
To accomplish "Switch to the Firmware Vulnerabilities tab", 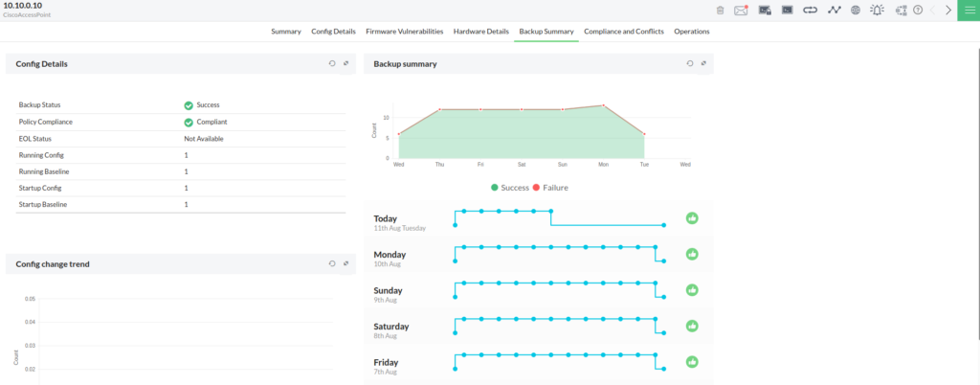I will tap(404, 32).
